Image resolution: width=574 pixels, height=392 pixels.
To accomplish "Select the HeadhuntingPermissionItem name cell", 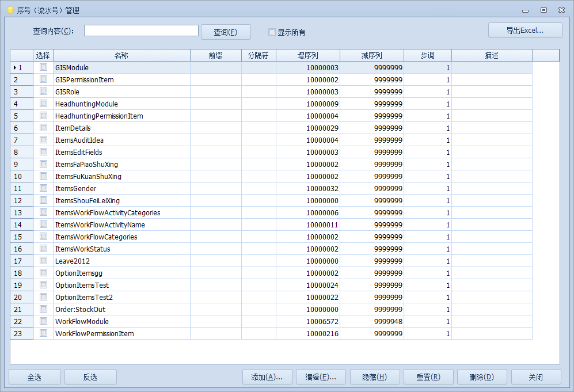I will [x=121, y=116].
